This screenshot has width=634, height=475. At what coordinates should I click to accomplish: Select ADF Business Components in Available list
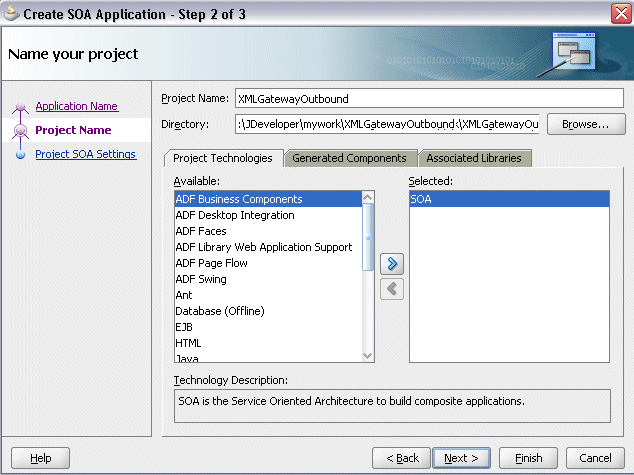268,199
